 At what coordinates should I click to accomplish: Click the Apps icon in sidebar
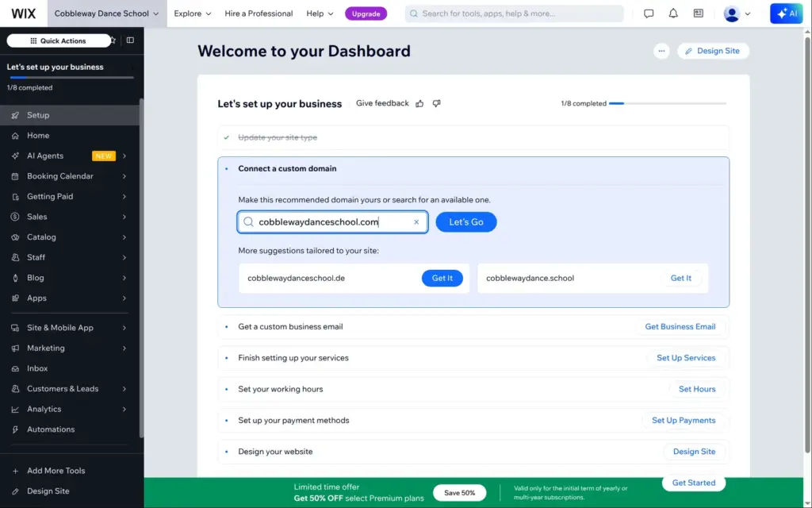(x=15, y=298)
